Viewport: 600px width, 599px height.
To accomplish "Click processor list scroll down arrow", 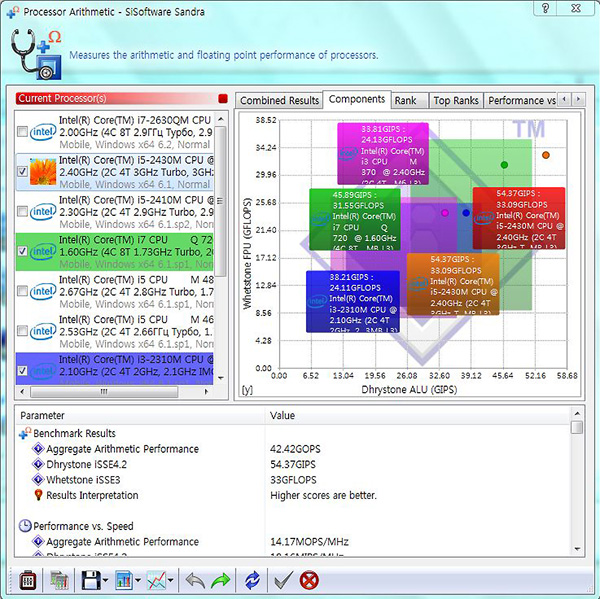I will pyautogui.click(x=221, y=378).
